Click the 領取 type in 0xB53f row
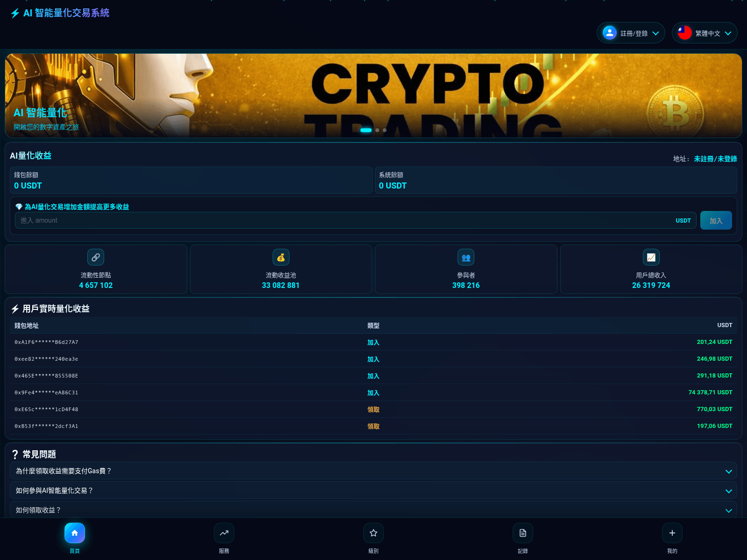The height and width of the screenshot is (560, 747). pyautogui.click(x=373, y=426)
